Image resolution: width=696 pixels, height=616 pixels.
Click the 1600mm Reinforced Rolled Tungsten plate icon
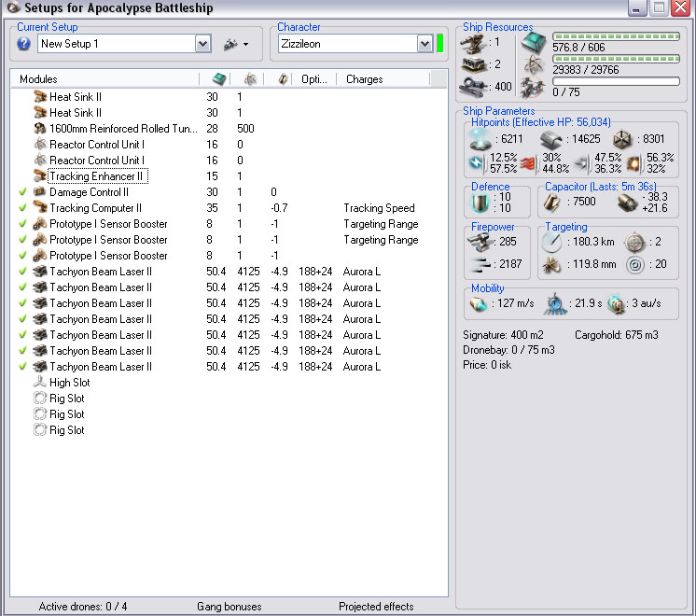click(40, 129)
